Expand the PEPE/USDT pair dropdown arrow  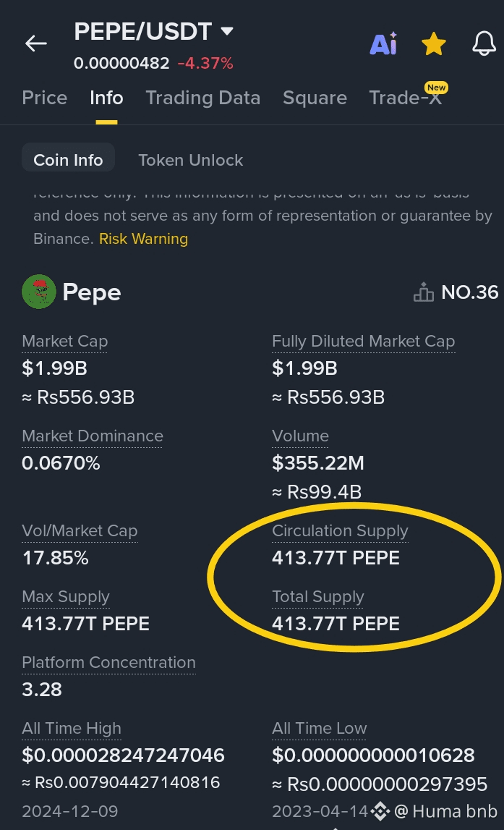point(227,31)
